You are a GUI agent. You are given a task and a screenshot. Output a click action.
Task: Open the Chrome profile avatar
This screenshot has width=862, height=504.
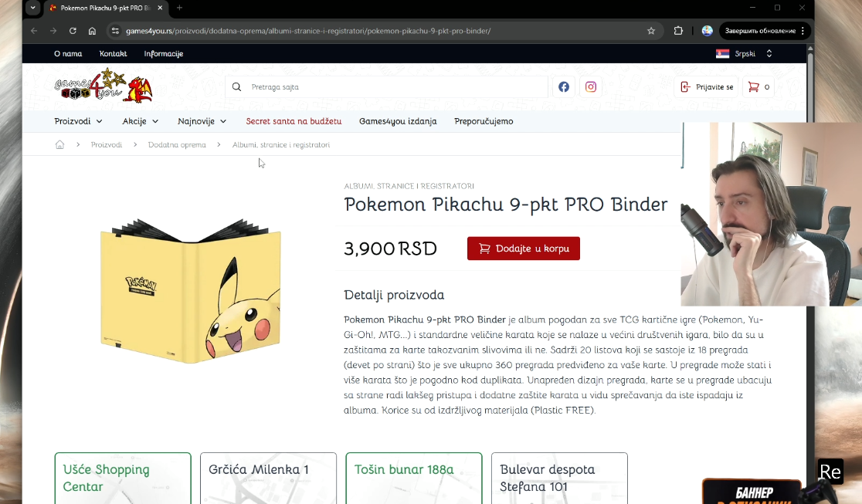click(707, 31)
